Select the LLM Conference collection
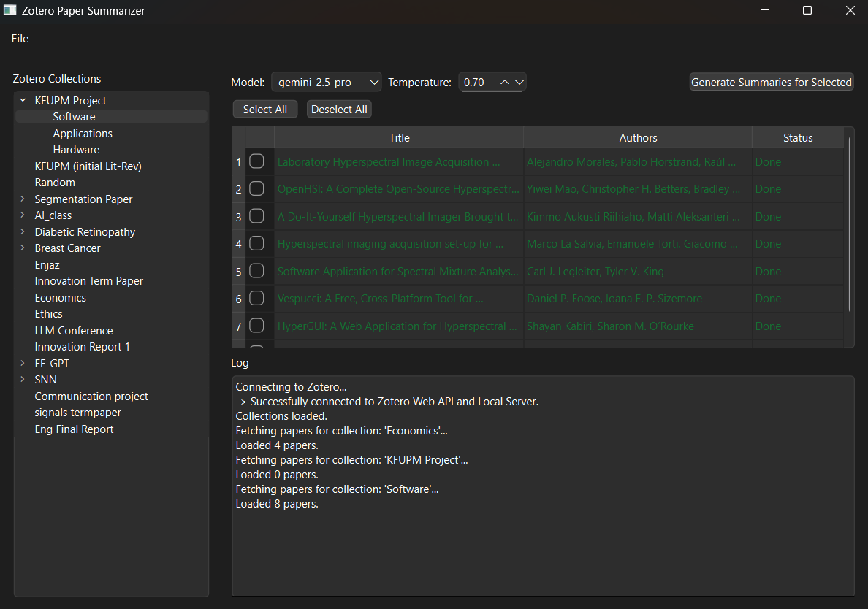 click(74, 330)
